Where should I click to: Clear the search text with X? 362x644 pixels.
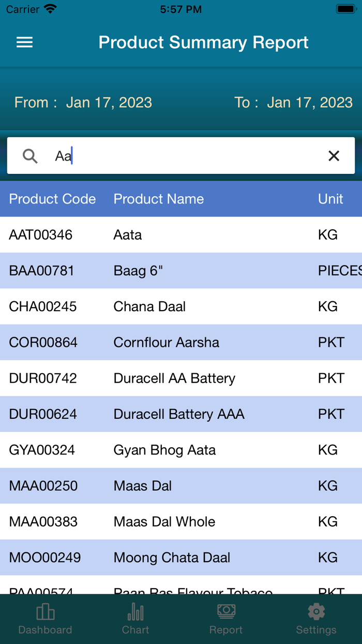tap(334, 156)
